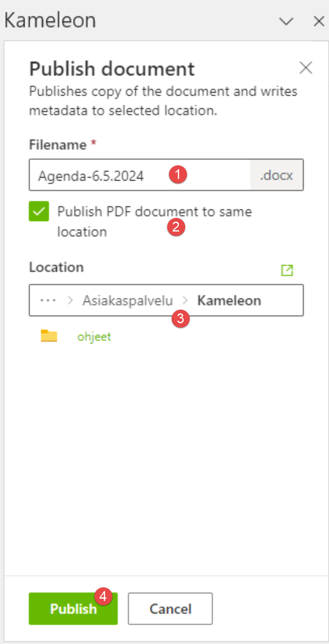Uncheck the Publish PDF document checkbox
The image size is (329, 644).
(x=39, y=212)
